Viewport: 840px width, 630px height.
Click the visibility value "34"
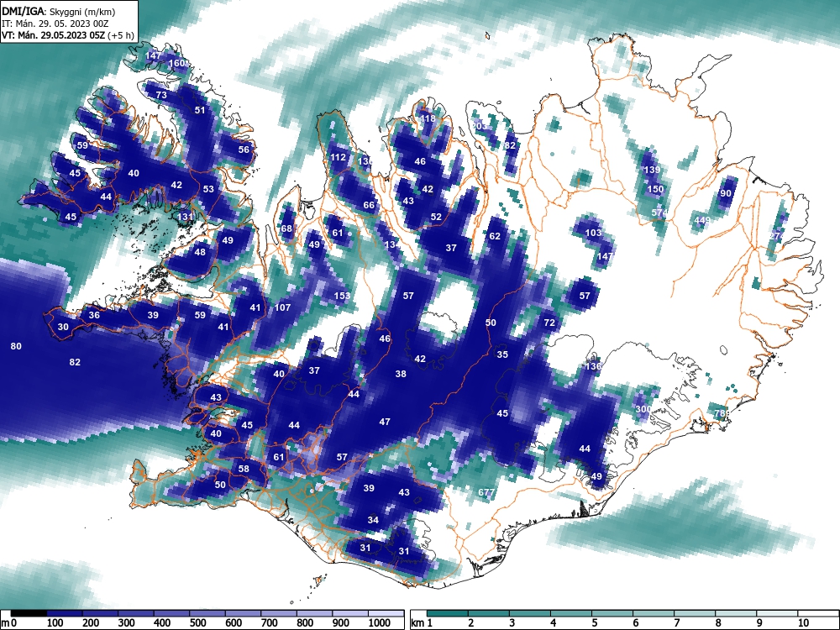pos(373,520)
